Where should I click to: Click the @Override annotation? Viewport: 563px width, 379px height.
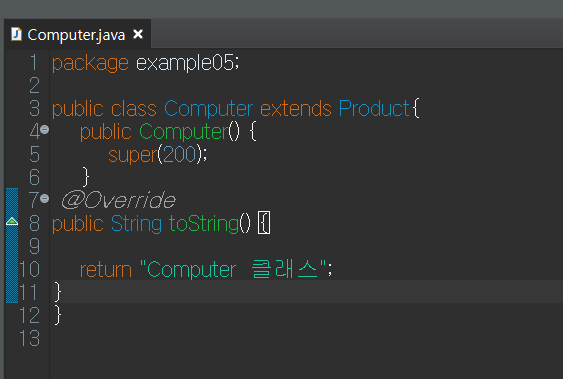tap(118, 200)
